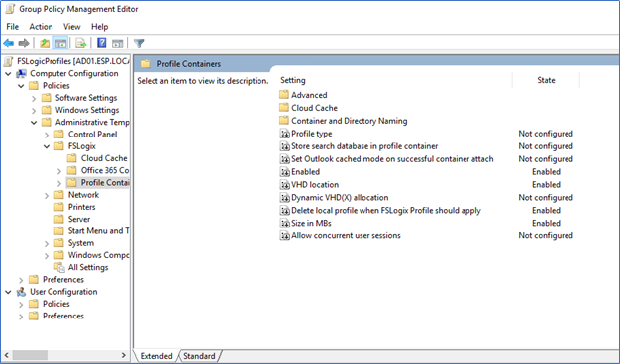Switch to the Standard tab
Screen dimensions: 620x364
pyautogui.click(x=199, y=356)
